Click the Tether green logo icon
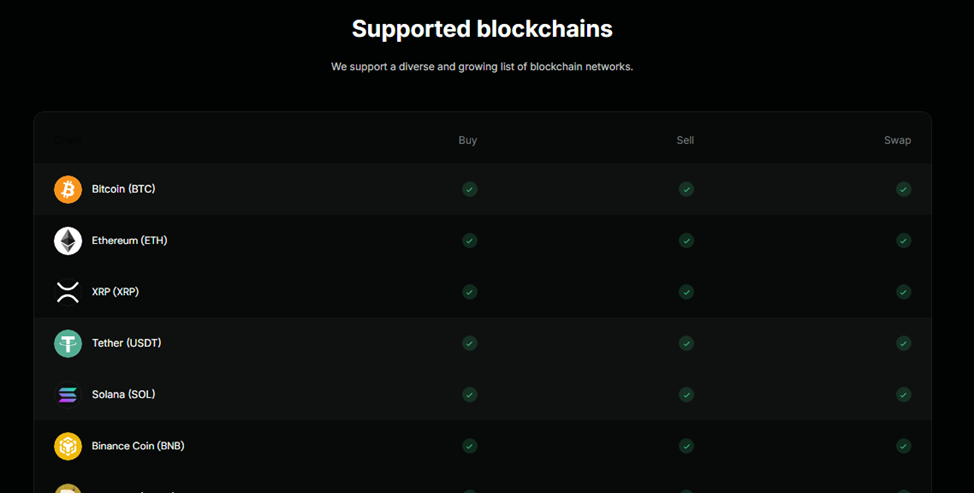 (x=68, y=343)
